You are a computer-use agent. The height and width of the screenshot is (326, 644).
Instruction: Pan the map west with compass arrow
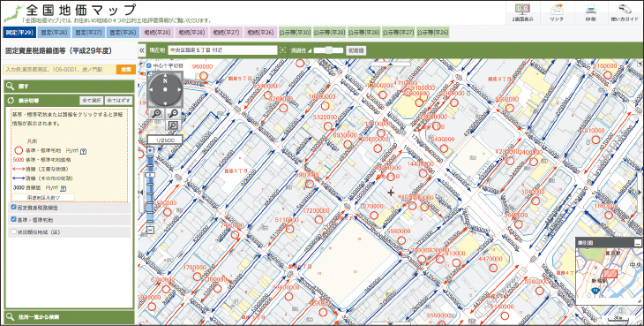(x=152, y=89)
